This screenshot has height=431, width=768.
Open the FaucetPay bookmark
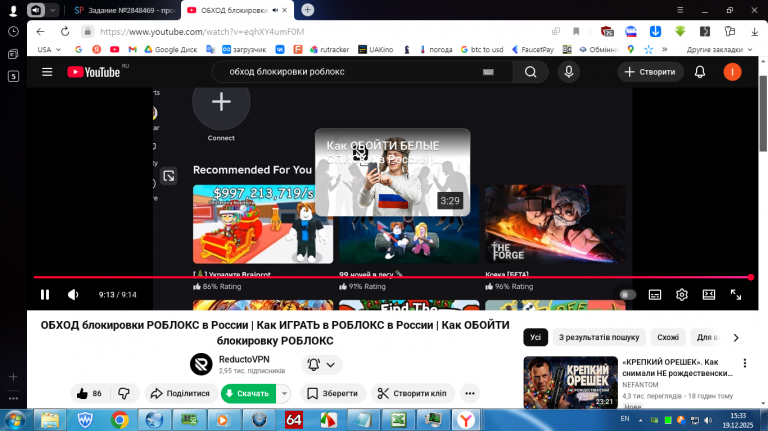pos(533,49)
